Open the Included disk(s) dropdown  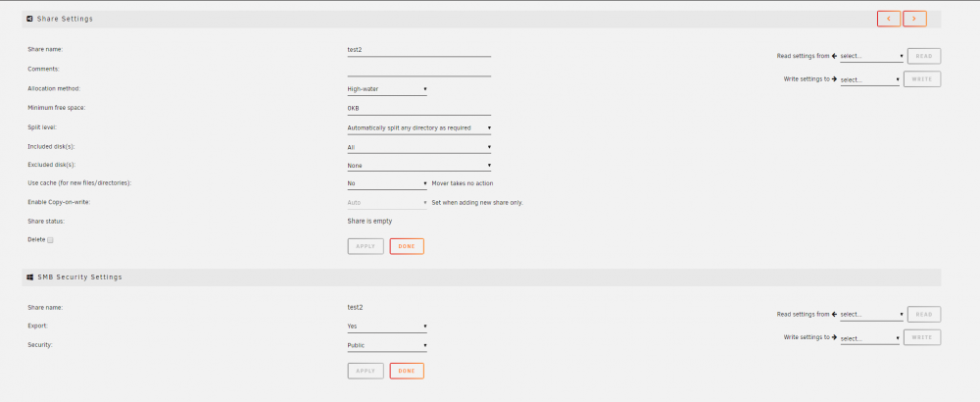click(419, 147)
